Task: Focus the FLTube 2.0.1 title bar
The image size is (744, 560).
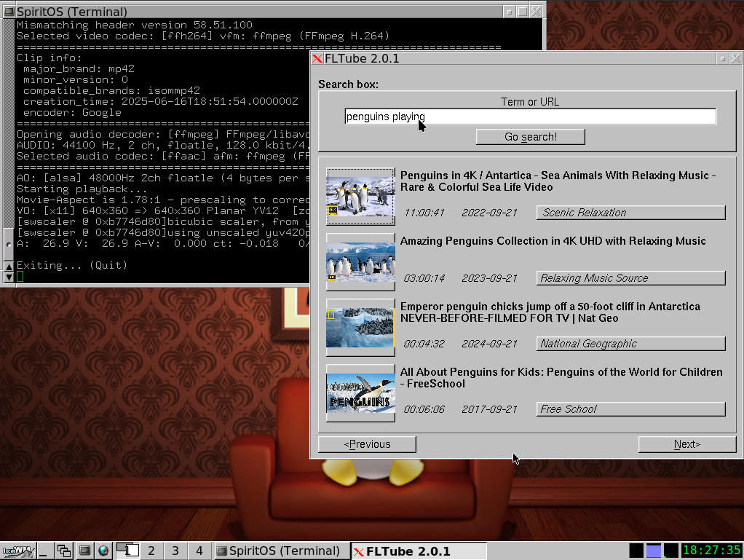Action: (x=520, y=59)
